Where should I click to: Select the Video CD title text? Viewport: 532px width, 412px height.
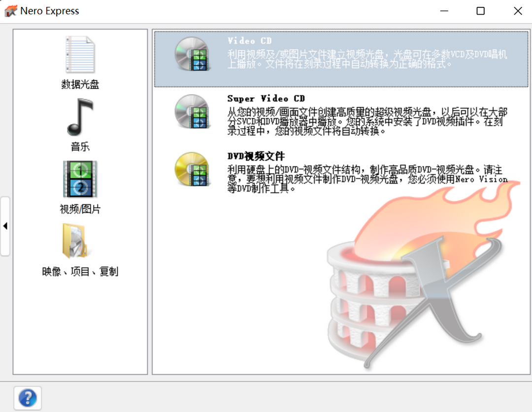[249, 41]
